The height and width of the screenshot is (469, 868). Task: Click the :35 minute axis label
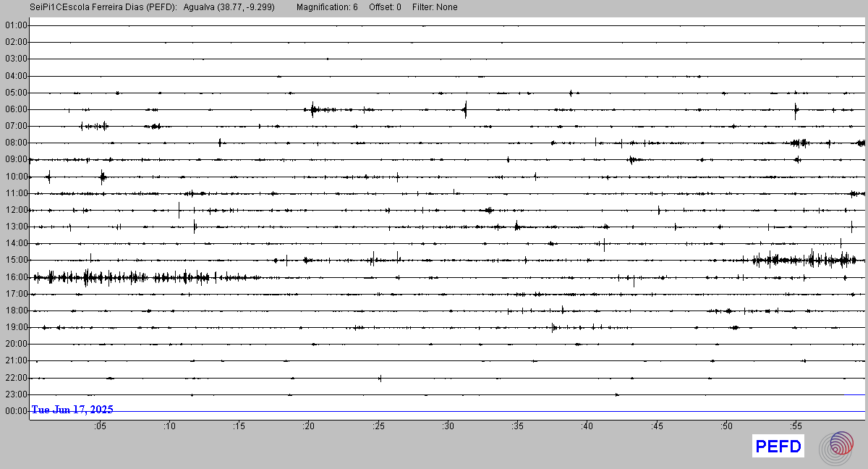click(517, 426)
